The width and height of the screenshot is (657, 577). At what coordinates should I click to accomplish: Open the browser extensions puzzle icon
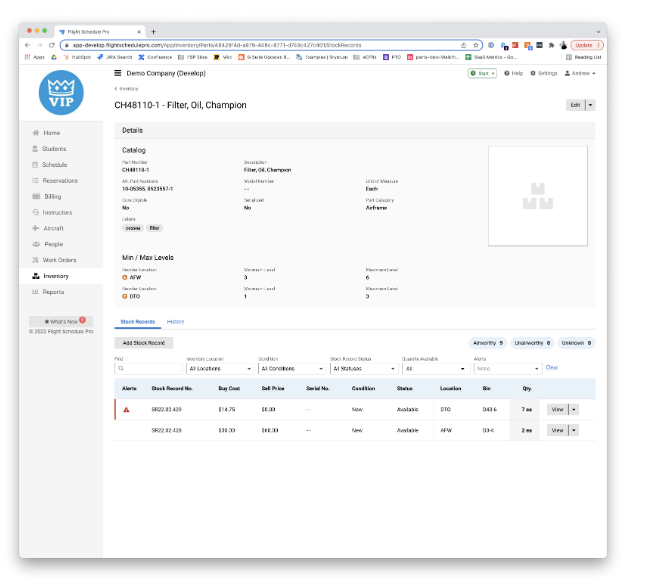tap(551, 45)
